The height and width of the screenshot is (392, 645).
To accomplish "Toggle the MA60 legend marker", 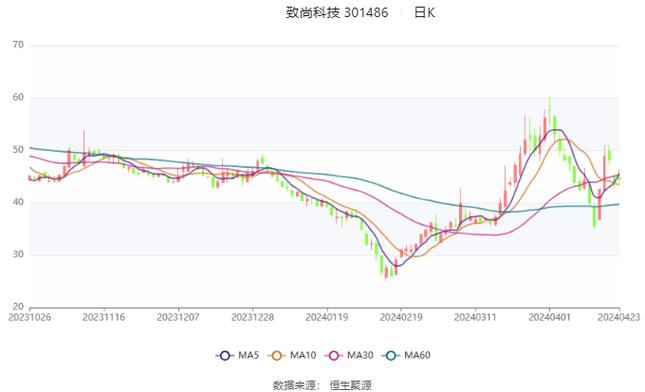I will coord(391,355).
